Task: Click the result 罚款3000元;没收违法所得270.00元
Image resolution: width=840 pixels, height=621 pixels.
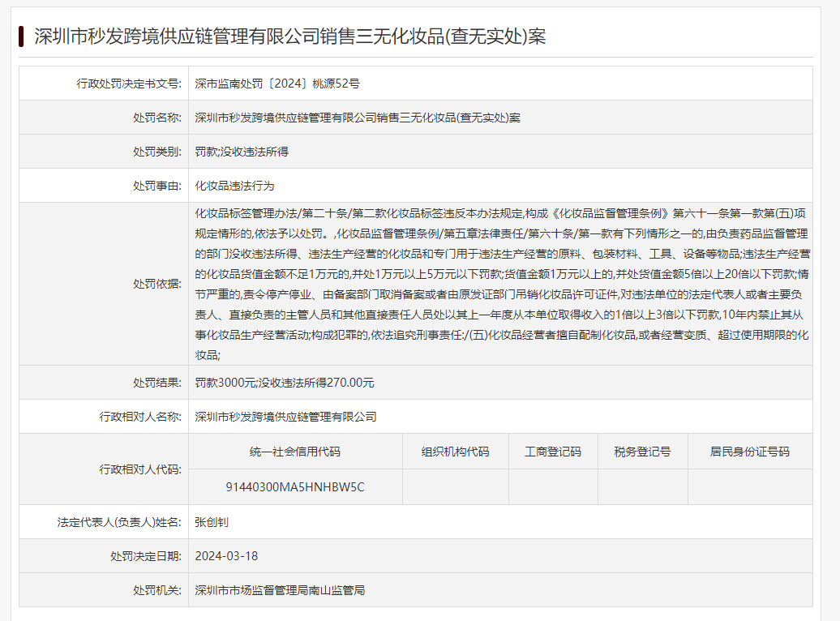Action: (x=285, y=383)
